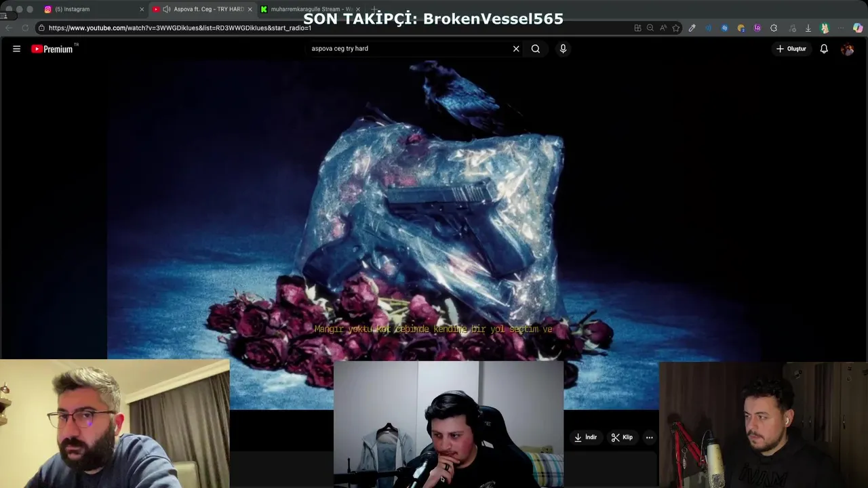Viewport: 868px width, 488px height.
Task: Open the purple LR extension
Action: click(757, 28)
